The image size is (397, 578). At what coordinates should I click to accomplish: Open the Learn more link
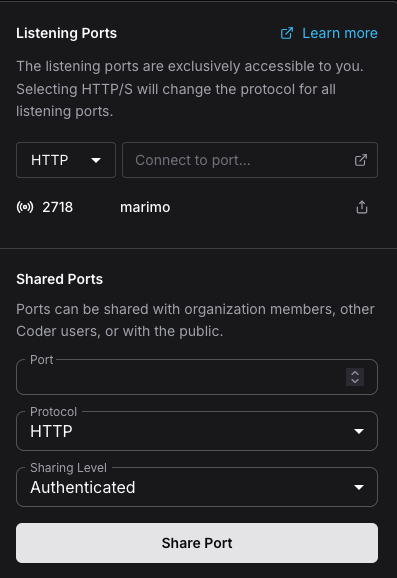pos(339,33)
